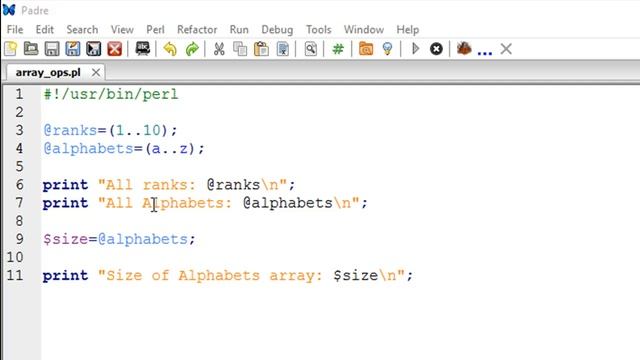Click the shebang text #!/usr/bin/perl
Image resolution: width=640 pixels, height=360 pixels.
(x=111, y=95)
